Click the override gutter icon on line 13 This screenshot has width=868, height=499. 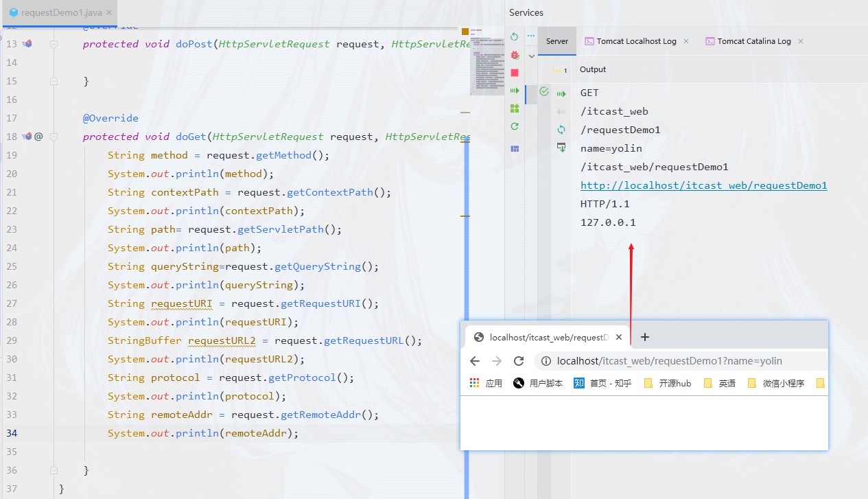[27, 44]
